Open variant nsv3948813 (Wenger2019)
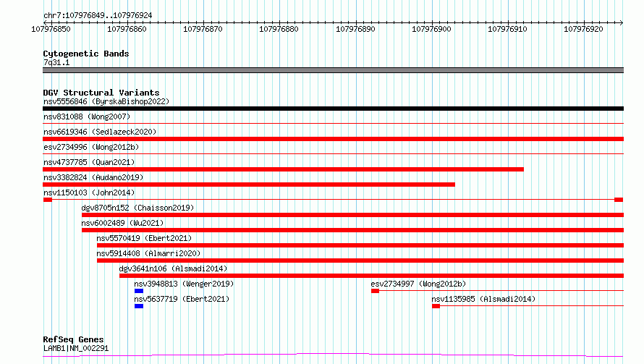Viewport: 644px width, 364px height. [x=184, y=284]
